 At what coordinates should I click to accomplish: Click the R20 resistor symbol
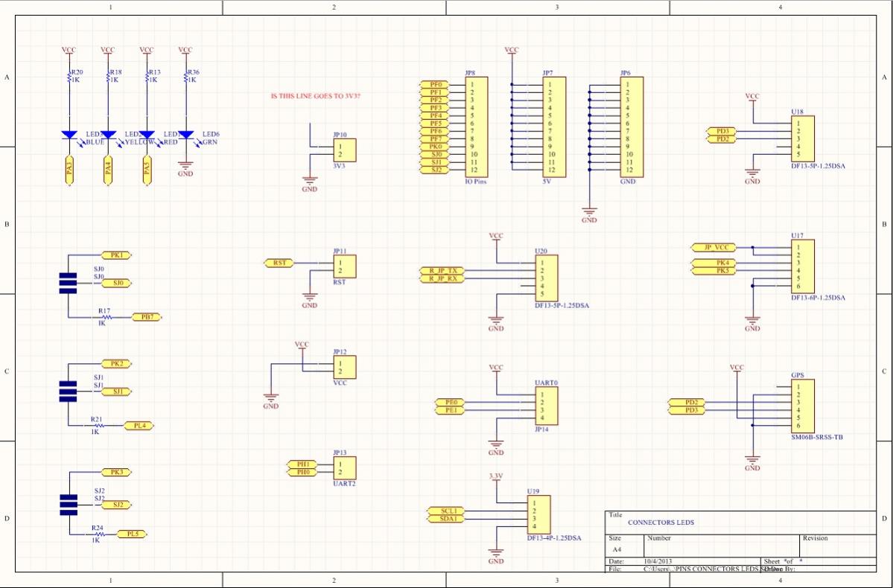click(x=69, y=76)
